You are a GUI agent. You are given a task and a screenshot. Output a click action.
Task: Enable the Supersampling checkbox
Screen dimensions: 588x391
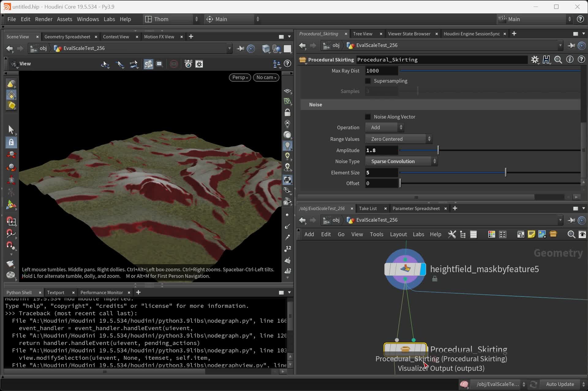(x=368, y=81)
